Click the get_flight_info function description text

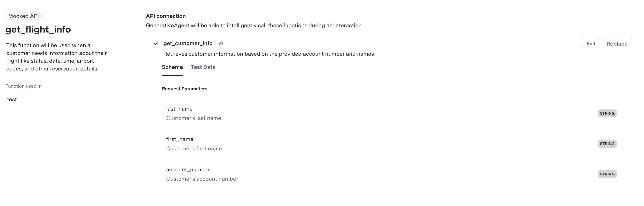pos(57,57)
